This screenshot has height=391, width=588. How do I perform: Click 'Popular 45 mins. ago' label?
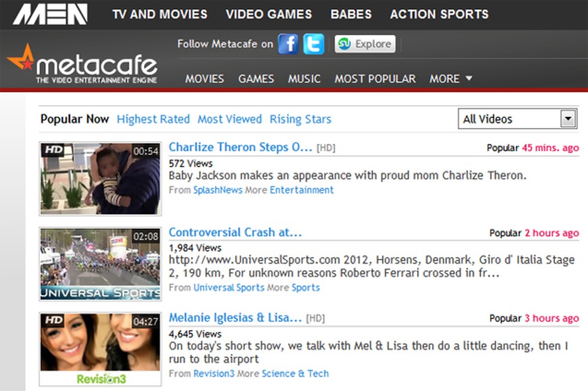(x=533, y=148)
